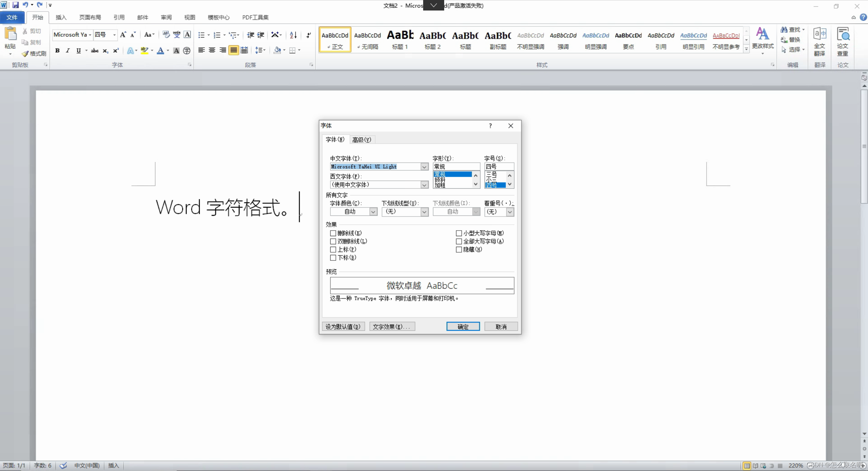Open the 插入 Insert ribbon tab
This screenshot has height=471, width=868.
(x=61, y=17)
